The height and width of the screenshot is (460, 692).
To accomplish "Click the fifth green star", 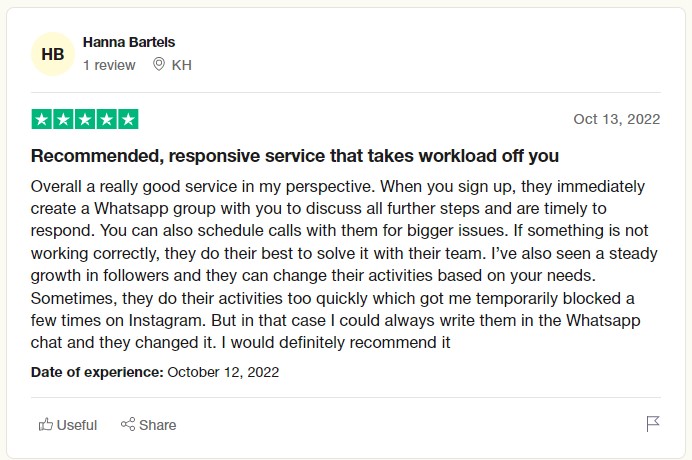I will pos(128,119).
